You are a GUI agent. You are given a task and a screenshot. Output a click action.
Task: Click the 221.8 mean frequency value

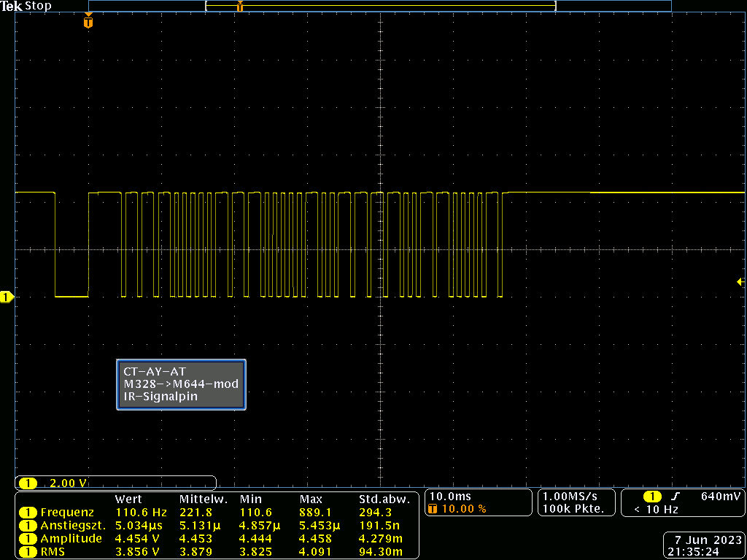pyautogui.click(x=196, y=513)
